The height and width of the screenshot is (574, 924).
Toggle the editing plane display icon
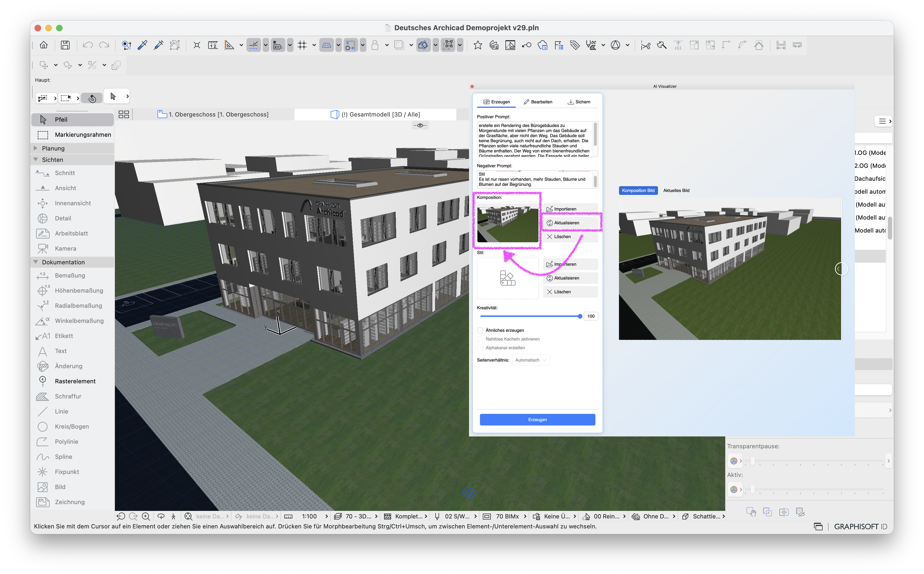pyautogui.click(x=326, y=45)
